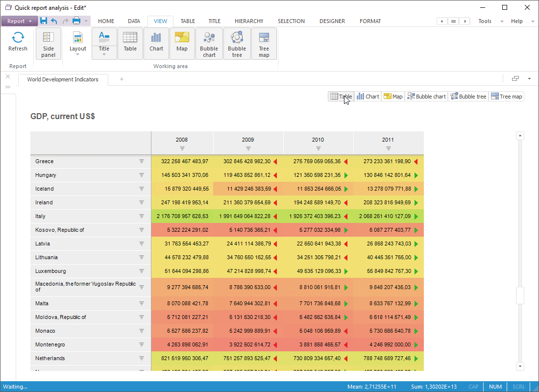Click the vertical scrollbar thumb beside table
539x392 pixels.
520,295
